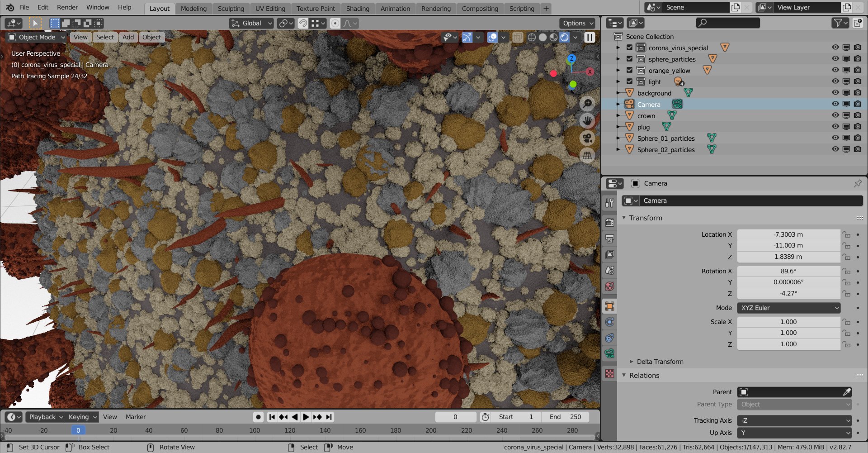Click the zoom view magnifier icon in viewport
Viewport: 868px width, 453px height.
(587, 104)
